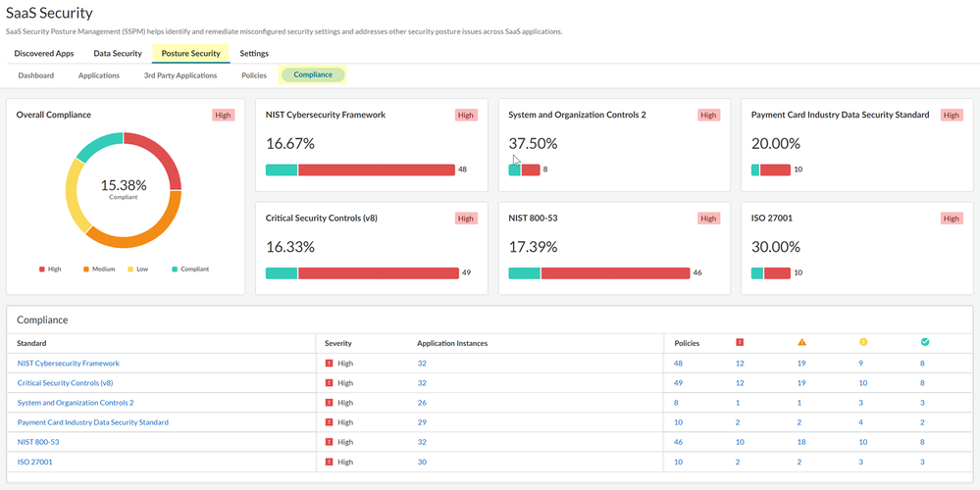Open Payment Card Industry Data Security Standard link
The image size is (980, 490).
tap(93, 422)
